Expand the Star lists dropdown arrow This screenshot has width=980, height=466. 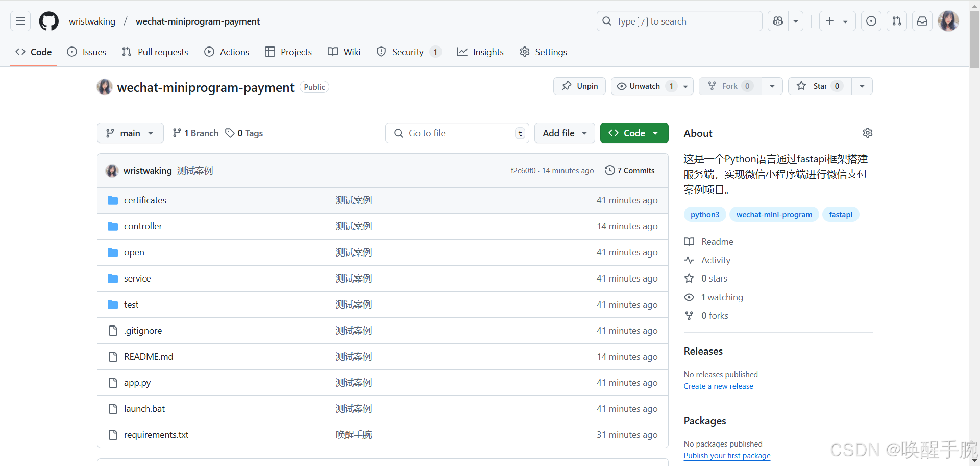coord(862,86)
